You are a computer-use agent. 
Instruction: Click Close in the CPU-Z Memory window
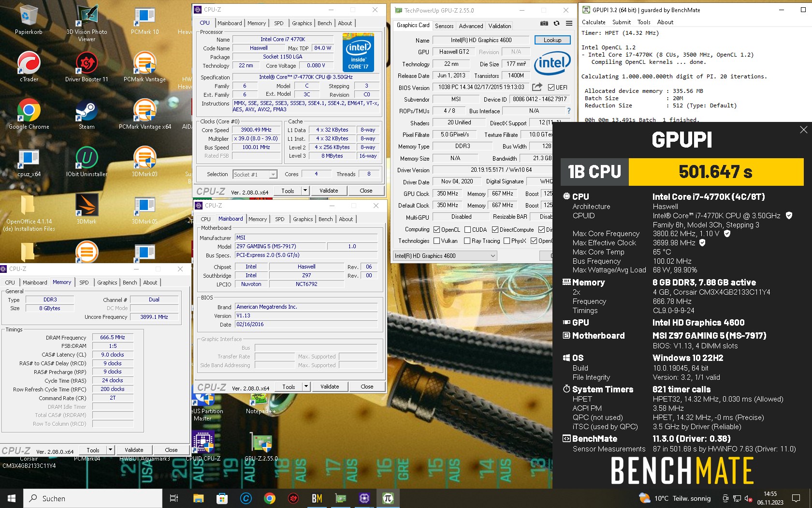[171, 450]
